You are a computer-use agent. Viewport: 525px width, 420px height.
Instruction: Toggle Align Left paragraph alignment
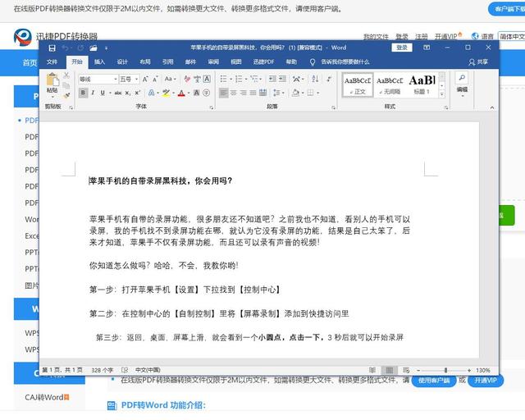pos(224,93)
